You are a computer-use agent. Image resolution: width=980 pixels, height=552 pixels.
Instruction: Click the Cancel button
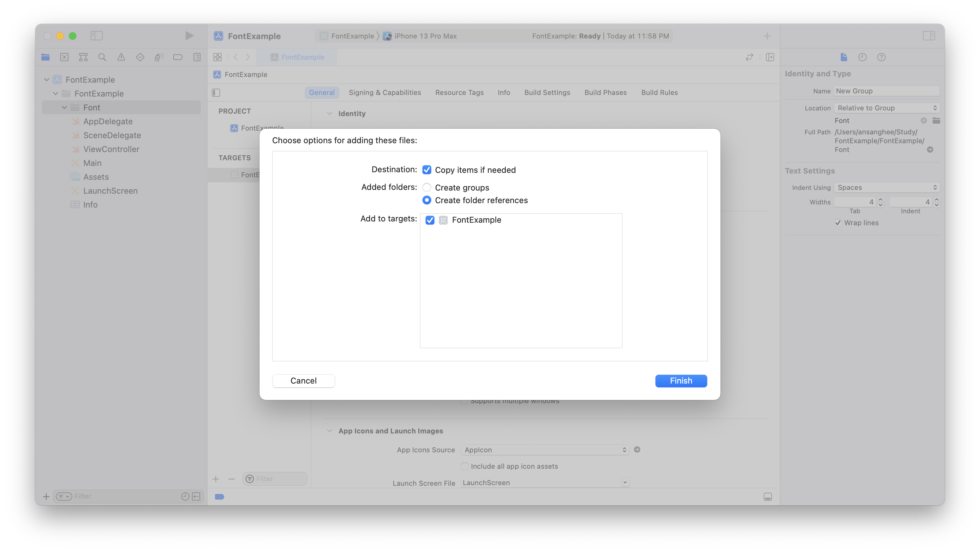[x=303, y=380]
